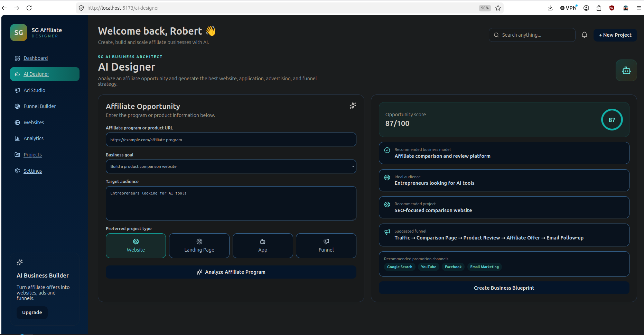Click the target icon beside Ideal audience
Image resolution: width=644 pixels, height=335 pixels.
coord(387,178)
